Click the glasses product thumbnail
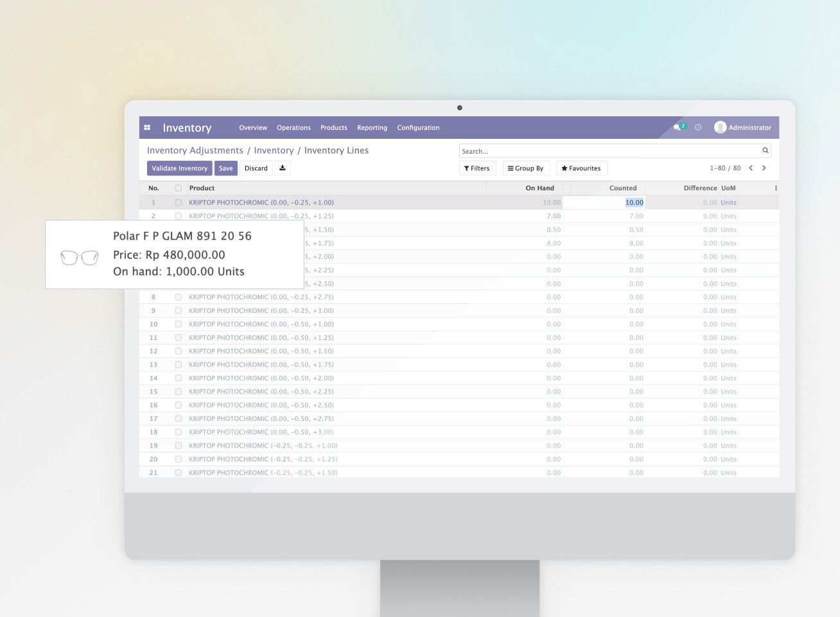 (80, 257)
